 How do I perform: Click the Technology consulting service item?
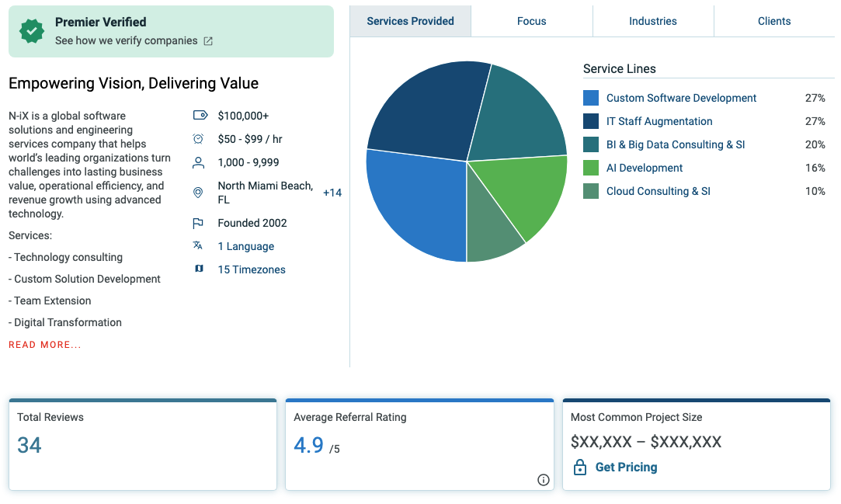tap(65, 257)
